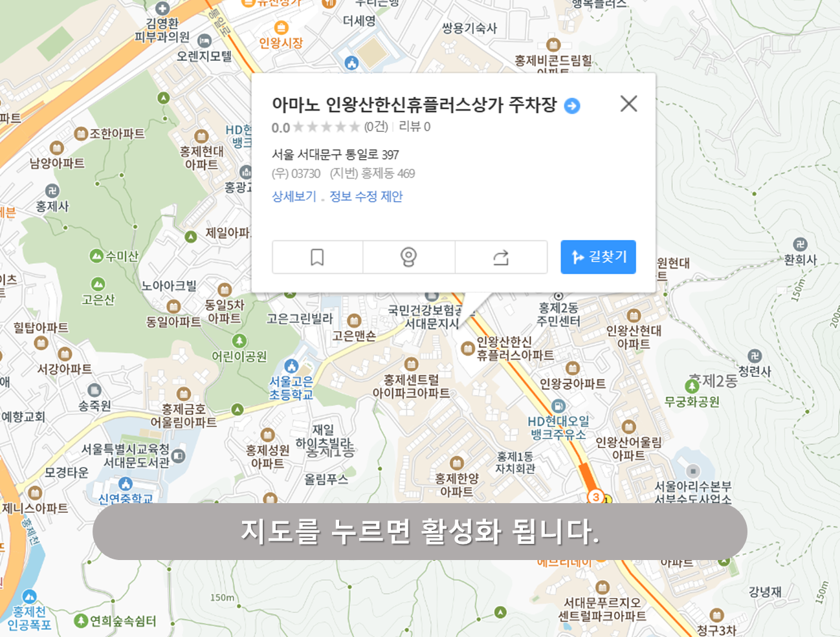Click 홍제천인공폭포 marker icon
Image resolution: width=840 pixels, height=637 pixels.
click(x=29, y=596)
